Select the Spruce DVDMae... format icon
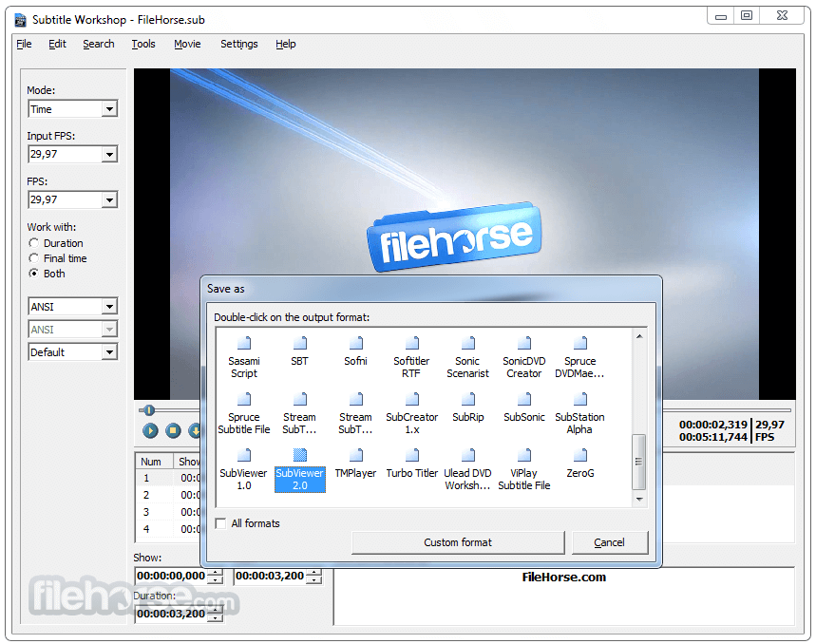 [x=580, y=343]
